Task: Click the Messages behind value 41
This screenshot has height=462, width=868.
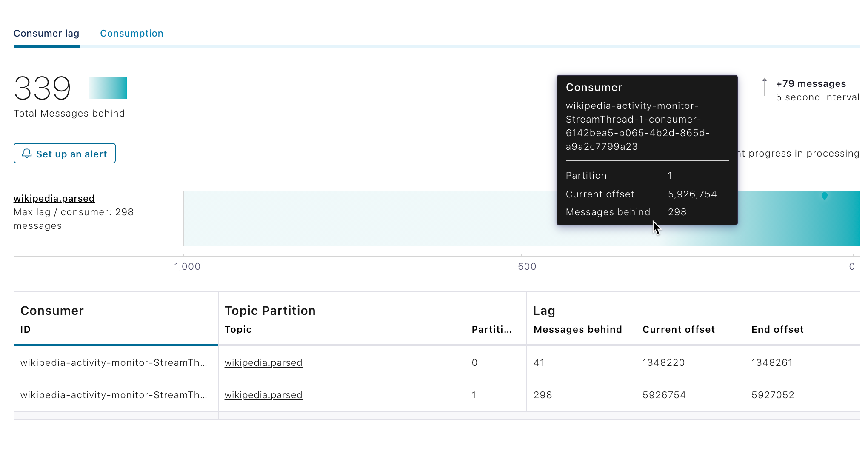Action: tap(539, 362)
